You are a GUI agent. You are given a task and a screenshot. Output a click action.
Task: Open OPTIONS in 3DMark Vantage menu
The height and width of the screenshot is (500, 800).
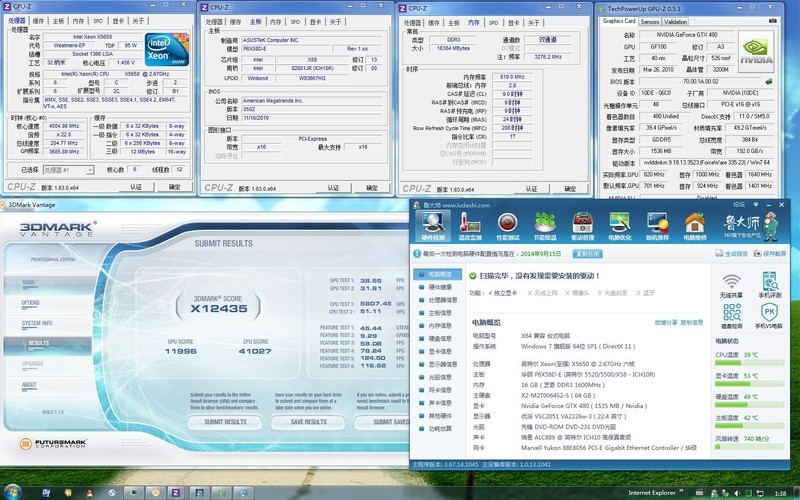(31, 303)
